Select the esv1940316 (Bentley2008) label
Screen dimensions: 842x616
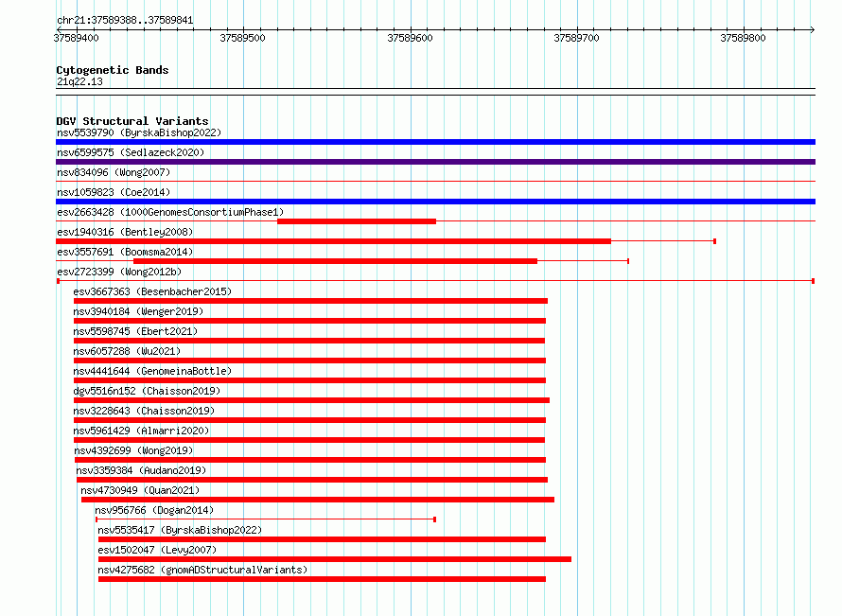coord(125,232)
